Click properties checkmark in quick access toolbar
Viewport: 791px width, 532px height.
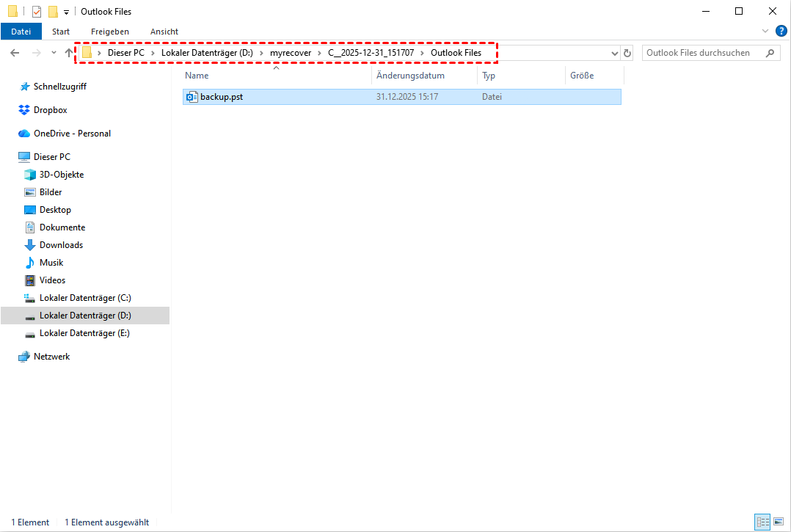coord(37,12)
